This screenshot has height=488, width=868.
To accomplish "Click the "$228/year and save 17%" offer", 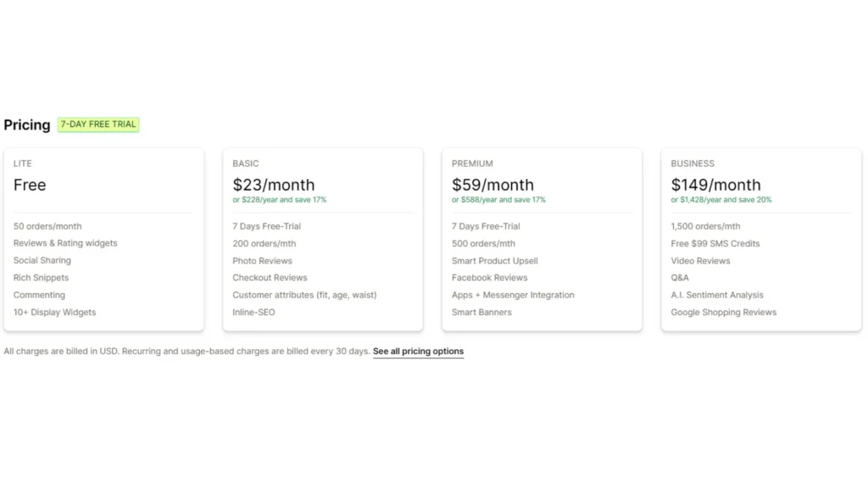I will point(280,200).
